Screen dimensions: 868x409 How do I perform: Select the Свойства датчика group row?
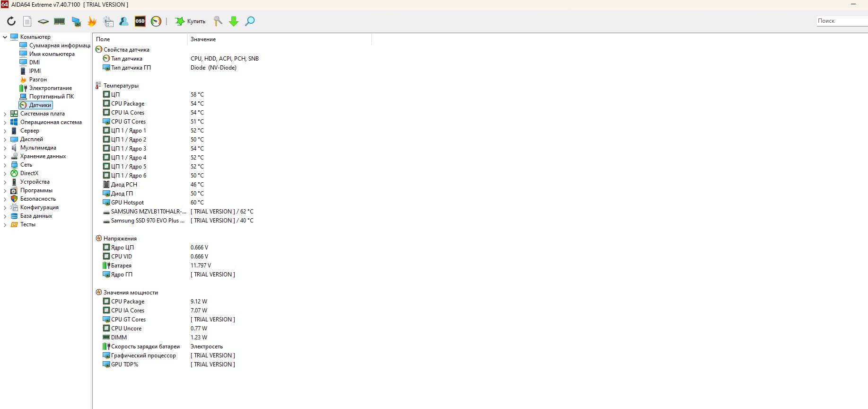coord(126,50)
